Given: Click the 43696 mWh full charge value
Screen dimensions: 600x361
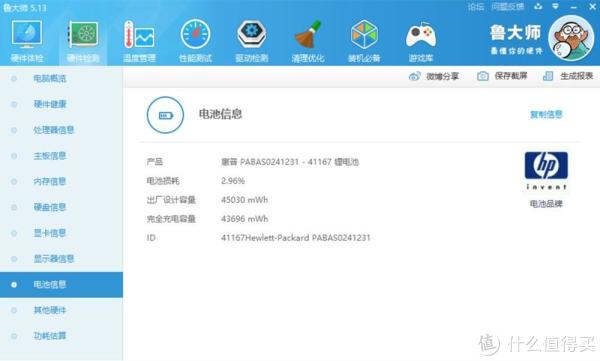Looking at the screenshot, I should 245,219.
